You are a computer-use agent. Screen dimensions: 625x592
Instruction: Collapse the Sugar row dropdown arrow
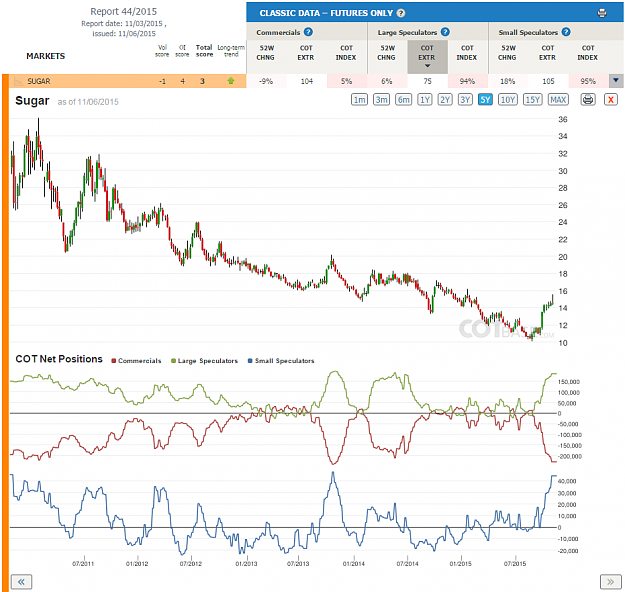tap(616, 81)
